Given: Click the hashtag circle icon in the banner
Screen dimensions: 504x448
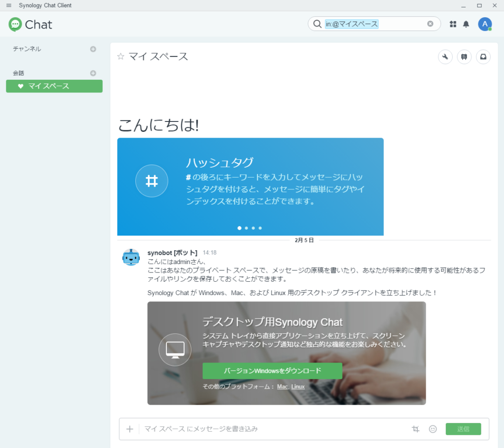Looking at the screenshot, I should click(x=152, y=181).
